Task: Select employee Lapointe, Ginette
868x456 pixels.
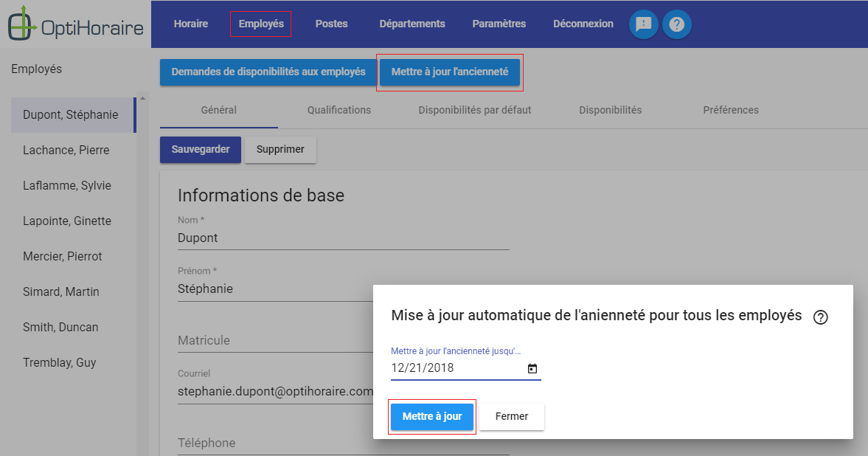Action: 73,221
